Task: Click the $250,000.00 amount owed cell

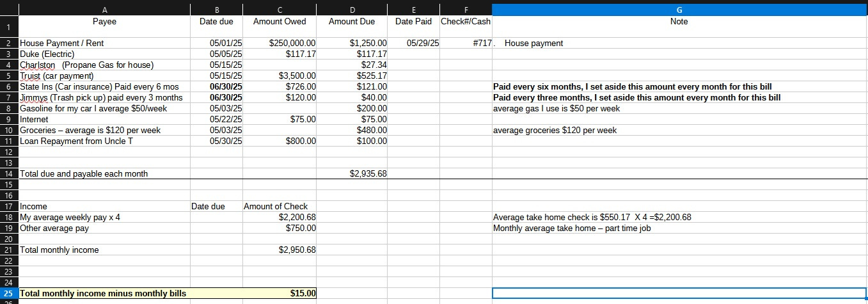Action: (x=280, y=44)
